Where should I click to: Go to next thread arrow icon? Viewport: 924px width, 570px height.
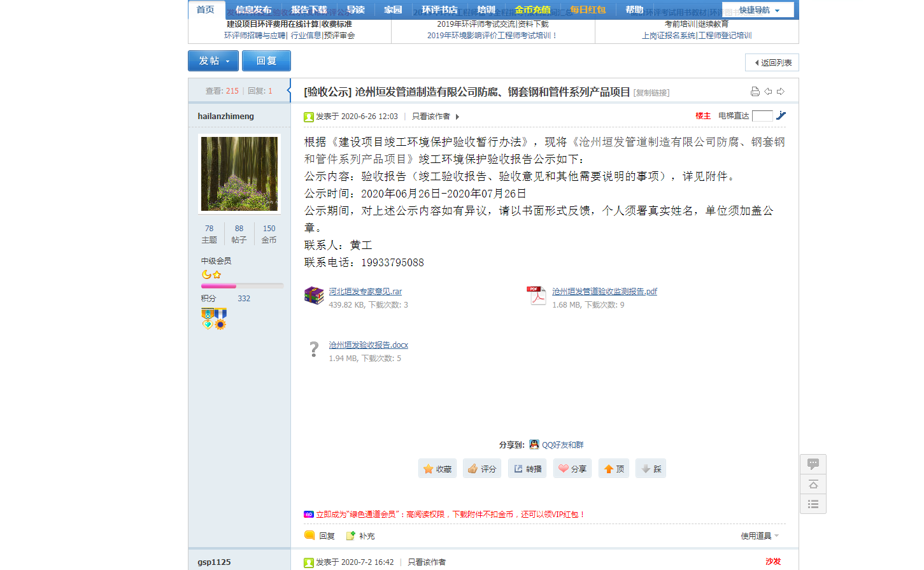[x=781, y=92]
